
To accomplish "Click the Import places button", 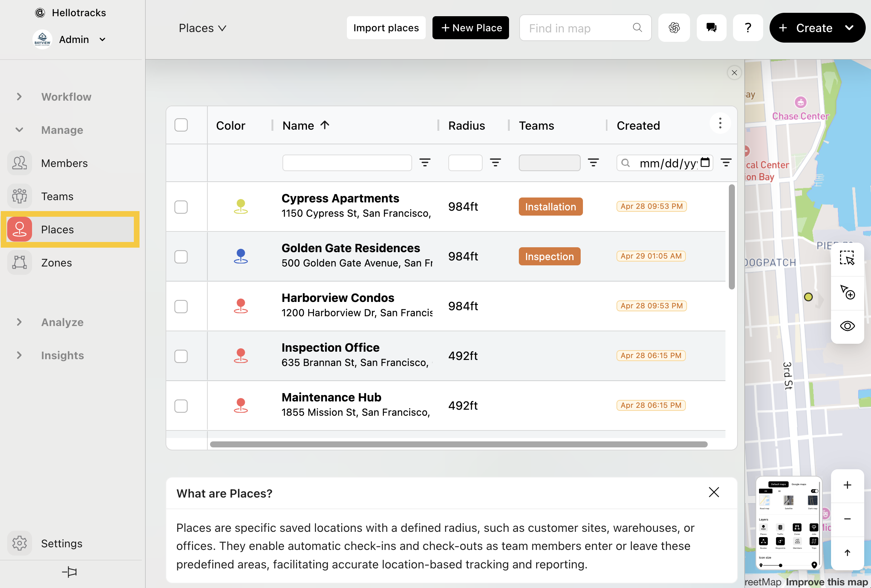I will 386,28.
